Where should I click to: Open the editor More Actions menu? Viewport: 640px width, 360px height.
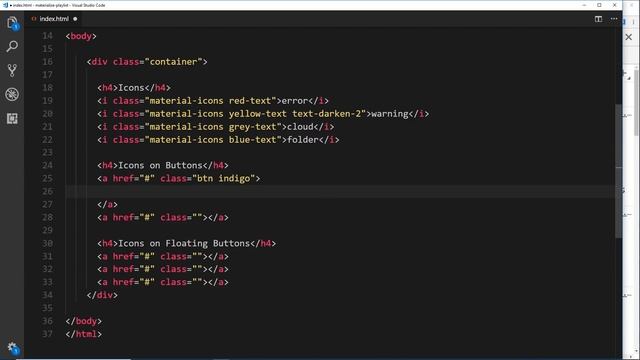[614, 19]
